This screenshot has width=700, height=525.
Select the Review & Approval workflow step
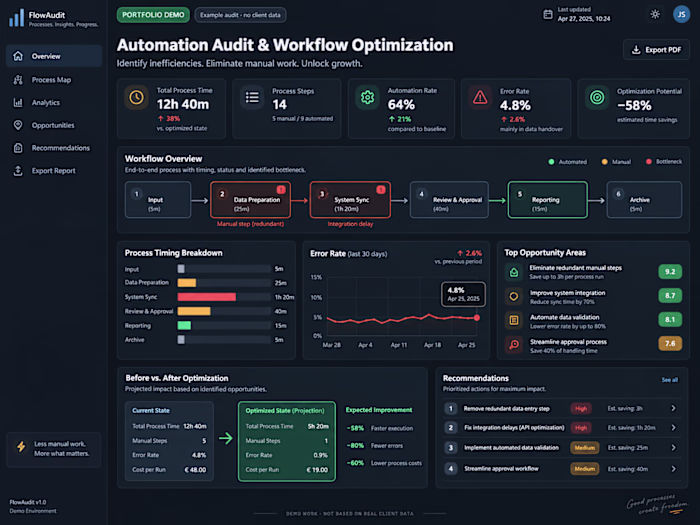coord(449,200)
